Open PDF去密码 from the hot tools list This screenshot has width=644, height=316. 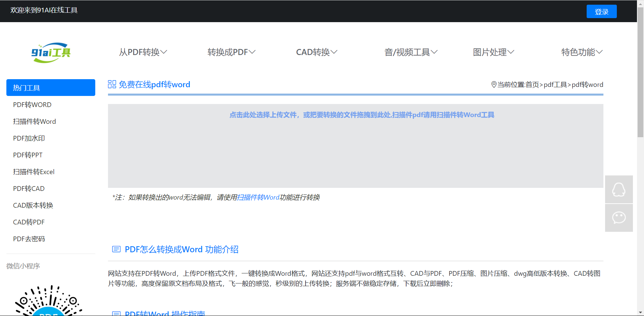tap(29, 239)
